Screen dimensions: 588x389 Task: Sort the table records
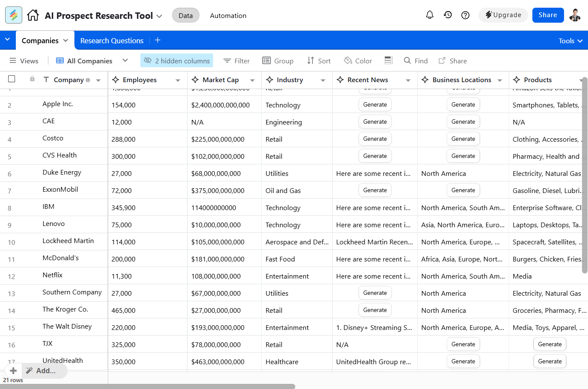[x=319, y=61]
